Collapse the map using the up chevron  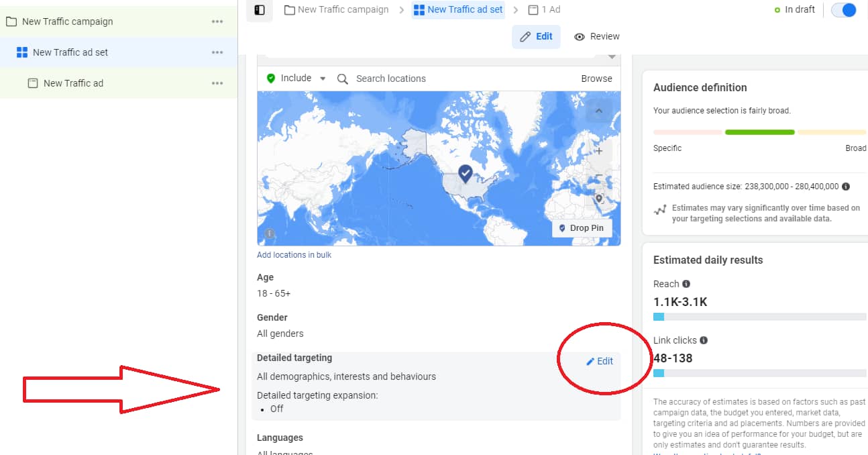tap(598, 111)
